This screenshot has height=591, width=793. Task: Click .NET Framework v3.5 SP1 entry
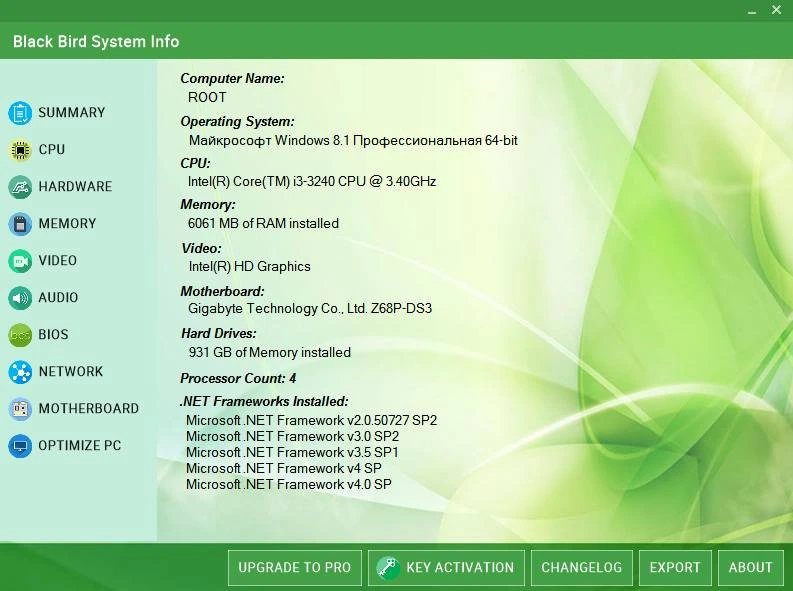click(292, 452)
